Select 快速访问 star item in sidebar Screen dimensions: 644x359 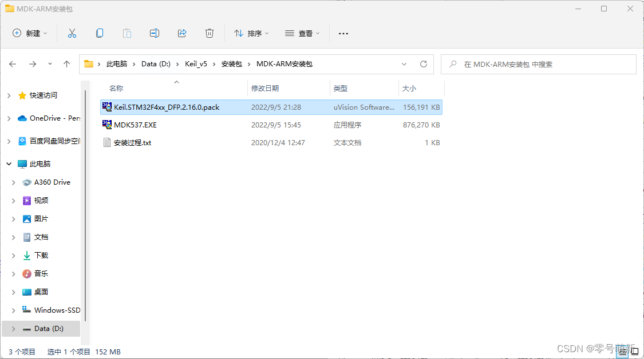43,95
